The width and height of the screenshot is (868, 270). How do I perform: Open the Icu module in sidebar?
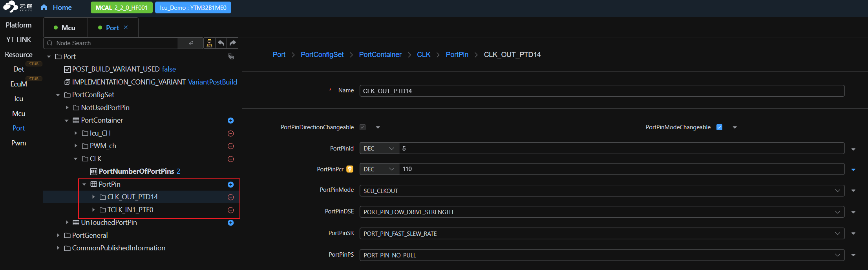coord(18,99)
